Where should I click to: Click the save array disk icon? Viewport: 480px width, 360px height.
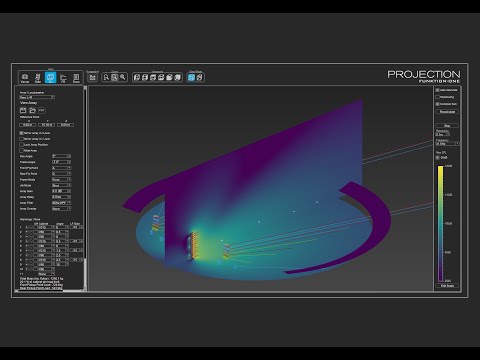point(23,110)
